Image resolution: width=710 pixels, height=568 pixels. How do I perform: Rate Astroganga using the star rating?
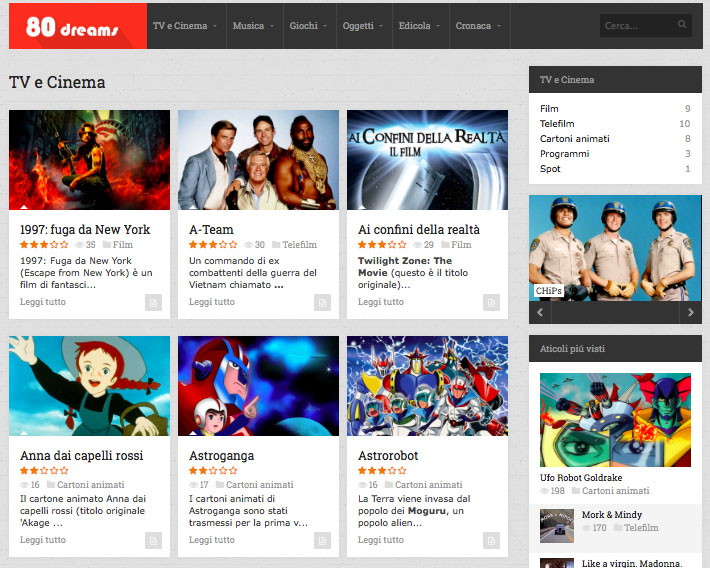point(213,471)
